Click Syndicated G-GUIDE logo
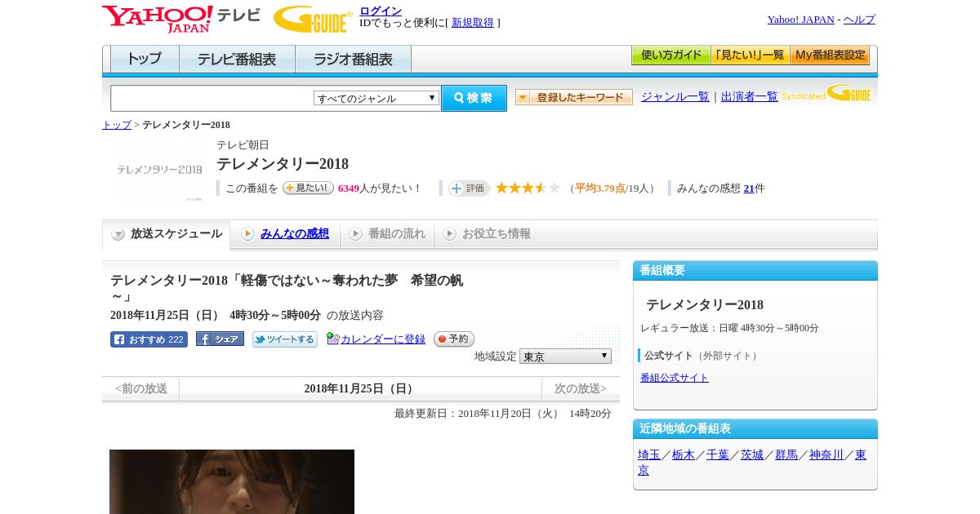 point(826,93)
